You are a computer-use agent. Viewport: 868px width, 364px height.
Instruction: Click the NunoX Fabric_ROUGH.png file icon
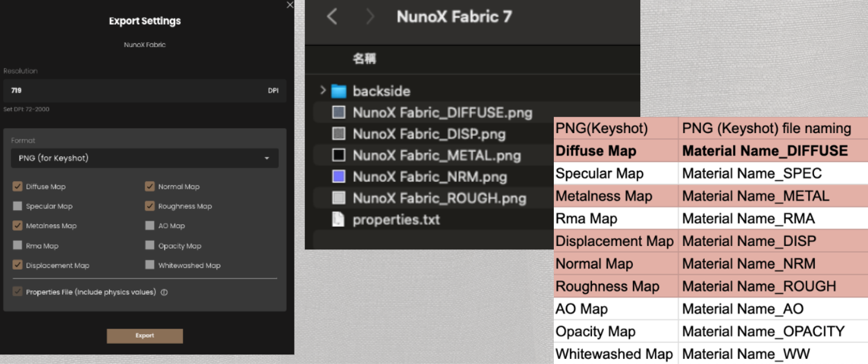(x=338, y=198)
